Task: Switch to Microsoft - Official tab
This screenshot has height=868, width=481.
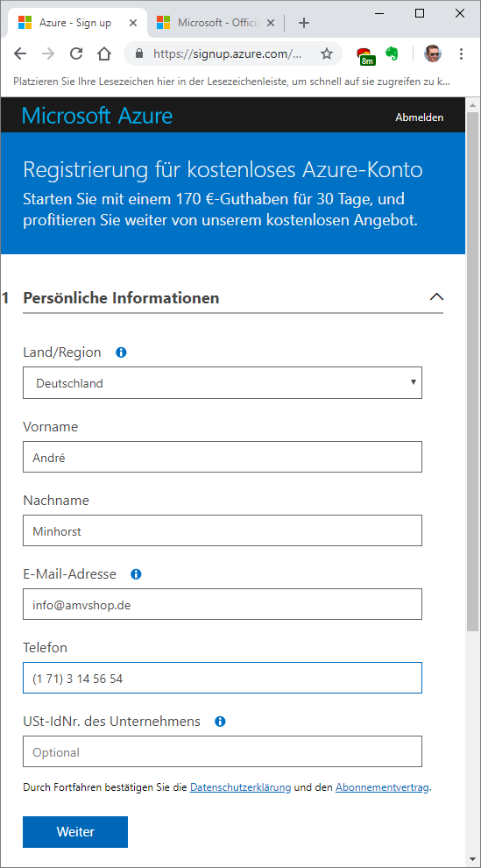Action: click(216, 23)
